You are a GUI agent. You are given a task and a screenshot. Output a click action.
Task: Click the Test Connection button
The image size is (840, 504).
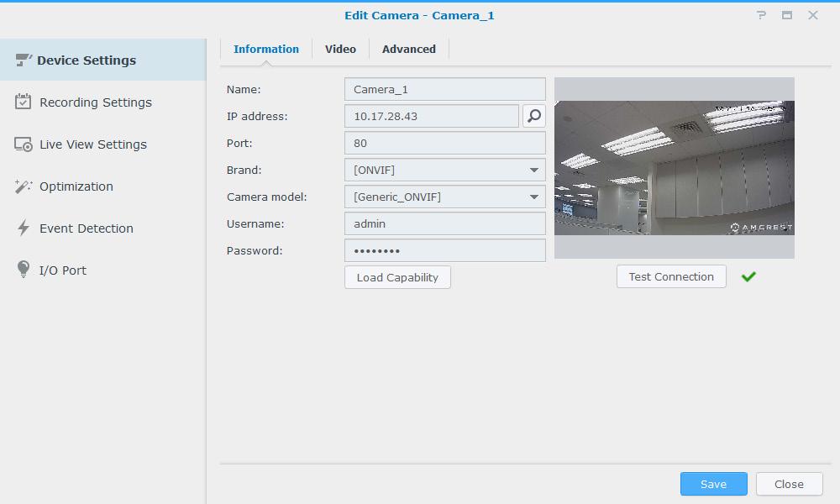[671, 276]
